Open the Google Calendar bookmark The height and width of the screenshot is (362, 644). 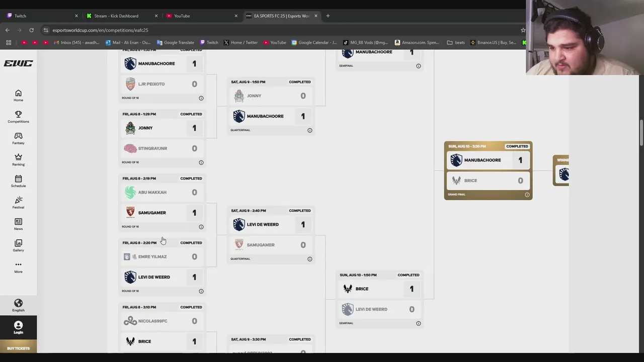tap(314, 42)
